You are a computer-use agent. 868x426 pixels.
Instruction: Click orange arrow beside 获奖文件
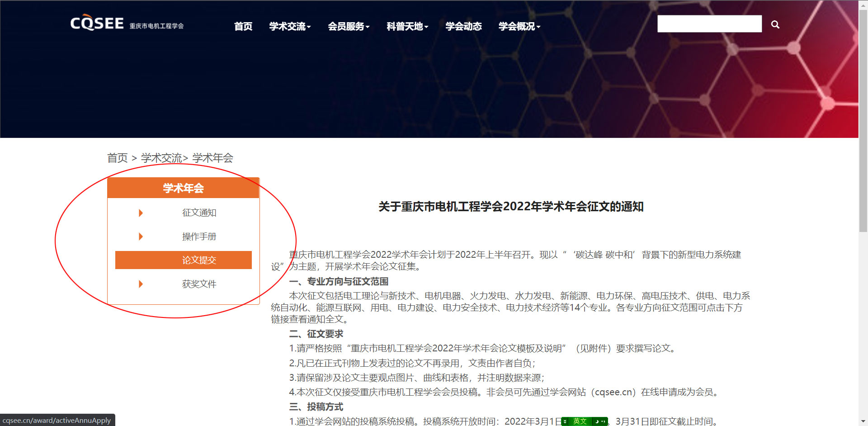[141, 284]
